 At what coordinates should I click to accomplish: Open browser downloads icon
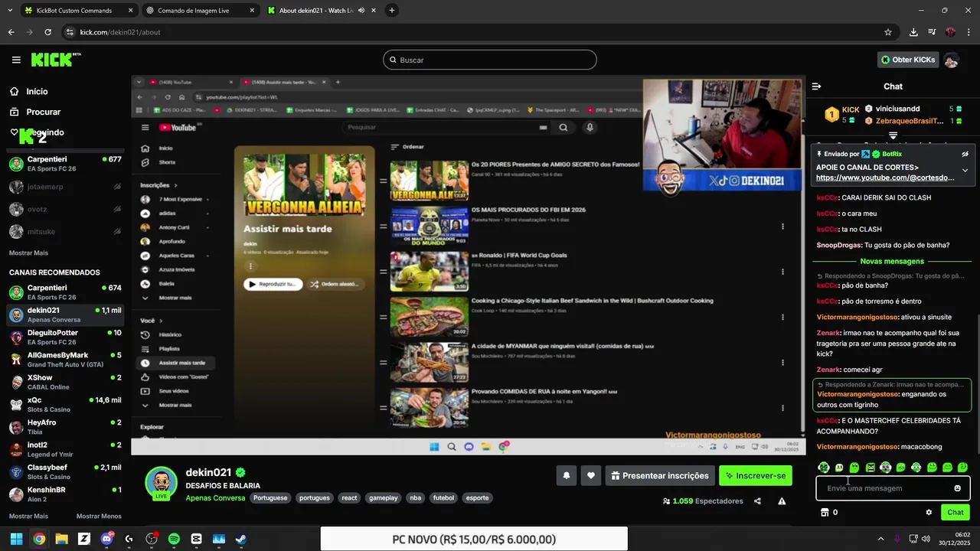[x=913, y=32]
